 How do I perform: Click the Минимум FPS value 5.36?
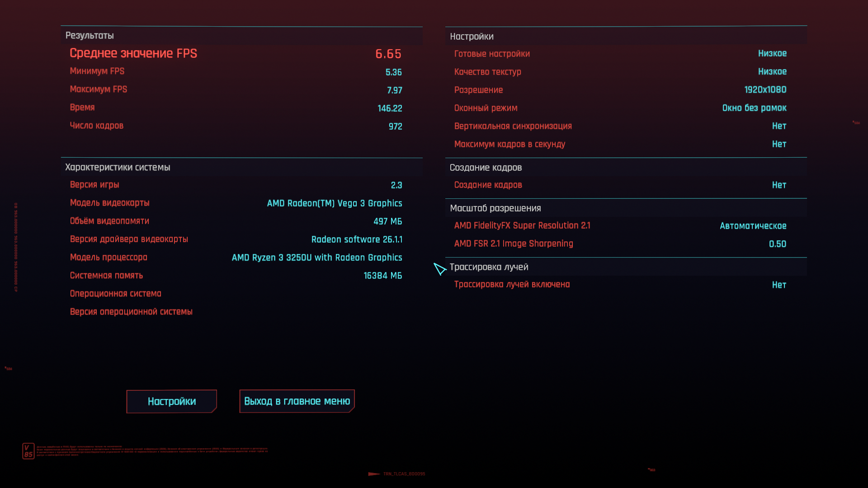[393, 72]
